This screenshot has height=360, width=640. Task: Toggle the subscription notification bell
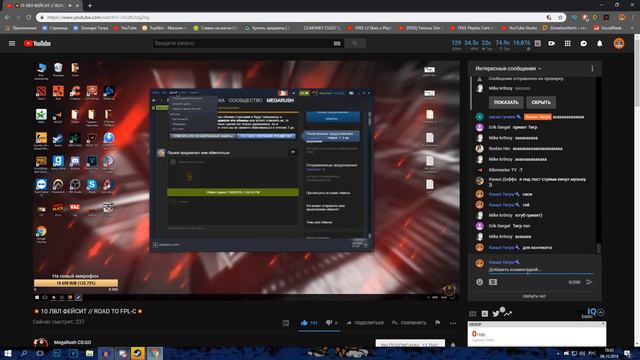[453, 344]
